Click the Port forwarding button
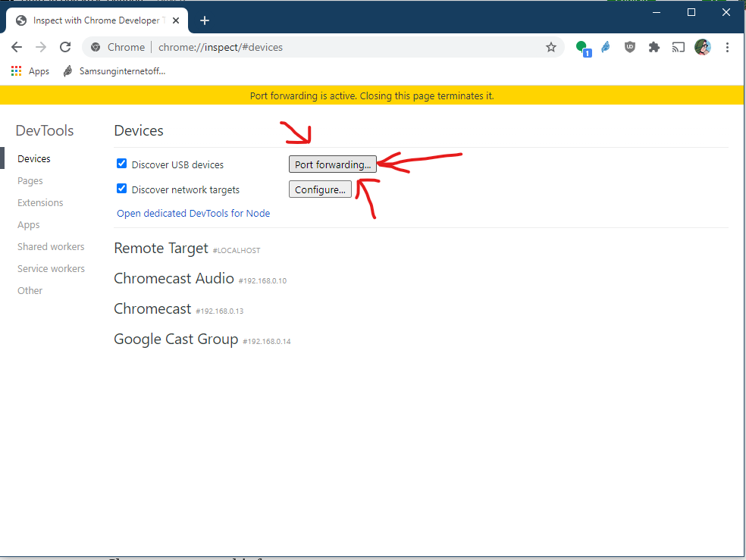Image resolution: width=746 pixels, height=560 pixels. (x=332, y=164)
